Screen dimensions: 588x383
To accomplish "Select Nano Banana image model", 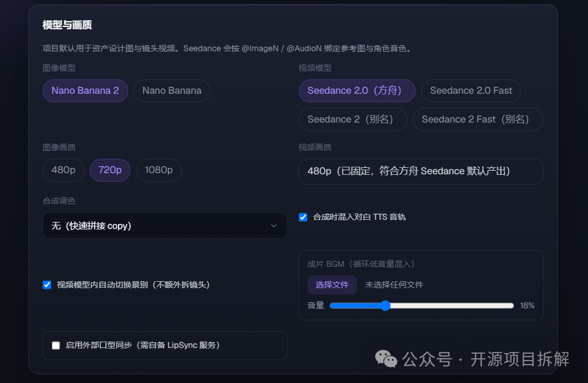I will tap(172, 91).
